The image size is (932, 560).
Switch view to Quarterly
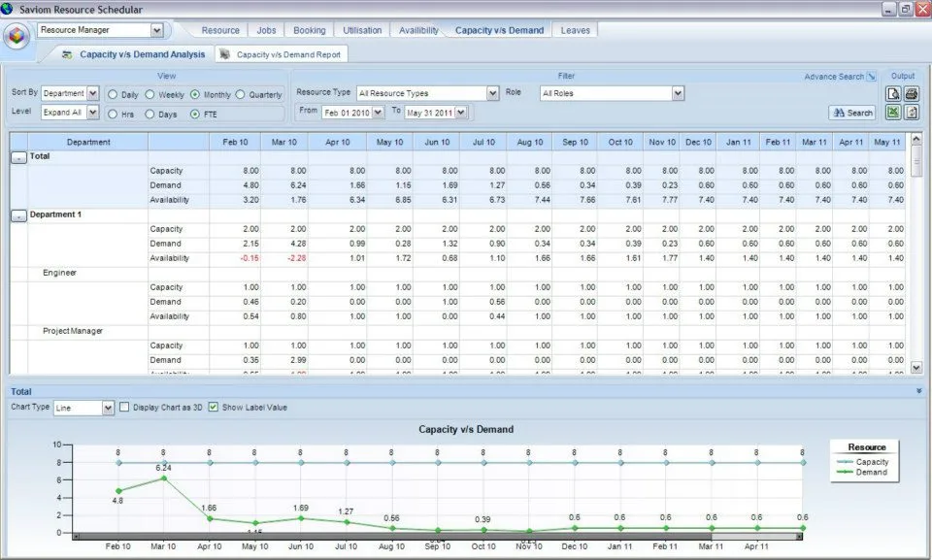point(240,94)
